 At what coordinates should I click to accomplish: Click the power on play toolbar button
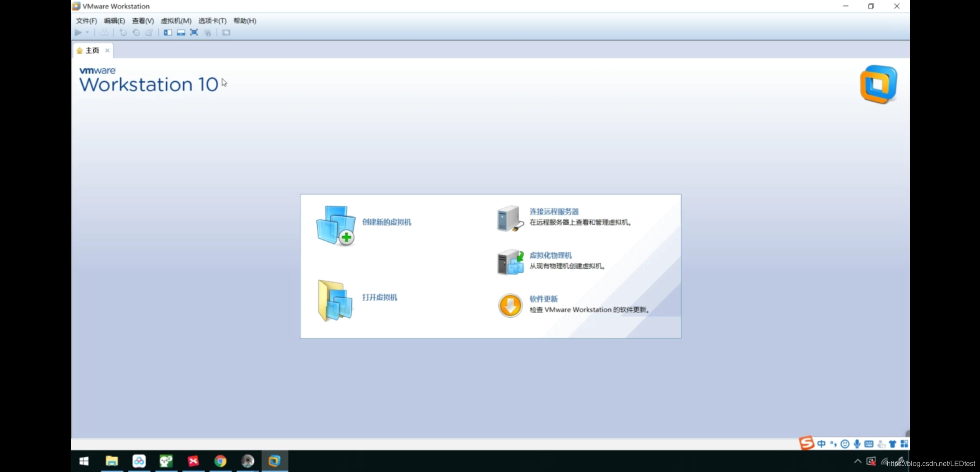pos(78,32)
